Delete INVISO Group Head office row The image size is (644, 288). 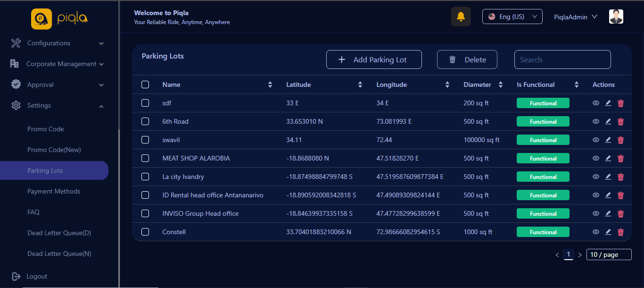620,213
